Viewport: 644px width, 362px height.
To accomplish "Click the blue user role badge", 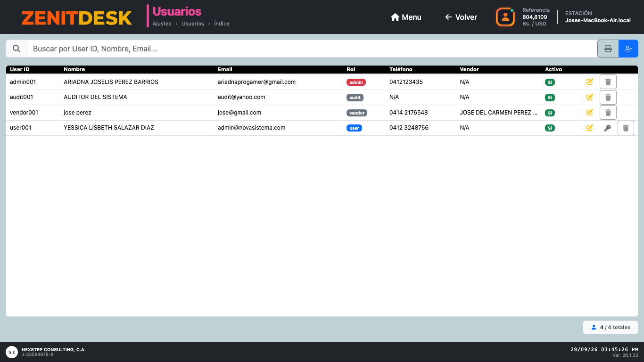I will click(x=354, y=128).
